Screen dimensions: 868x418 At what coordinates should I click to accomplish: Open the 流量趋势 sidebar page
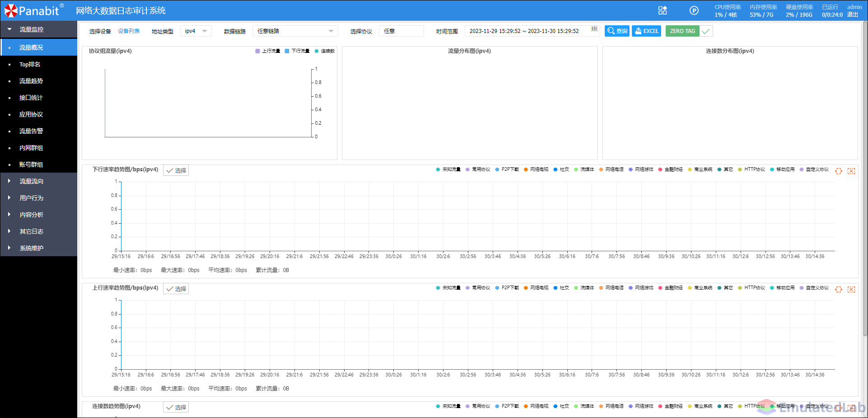39,81
